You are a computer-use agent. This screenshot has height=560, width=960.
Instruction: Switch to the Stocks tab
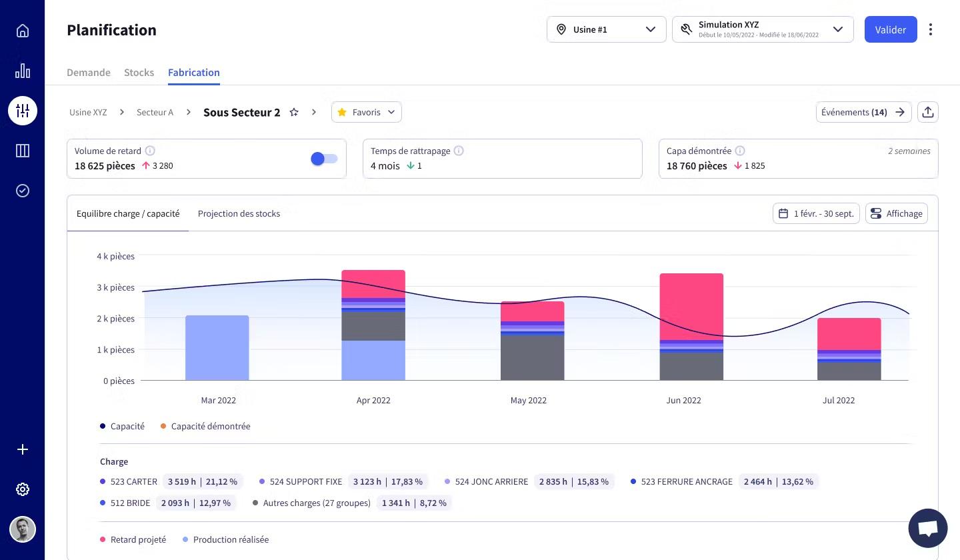pos(139,72)
